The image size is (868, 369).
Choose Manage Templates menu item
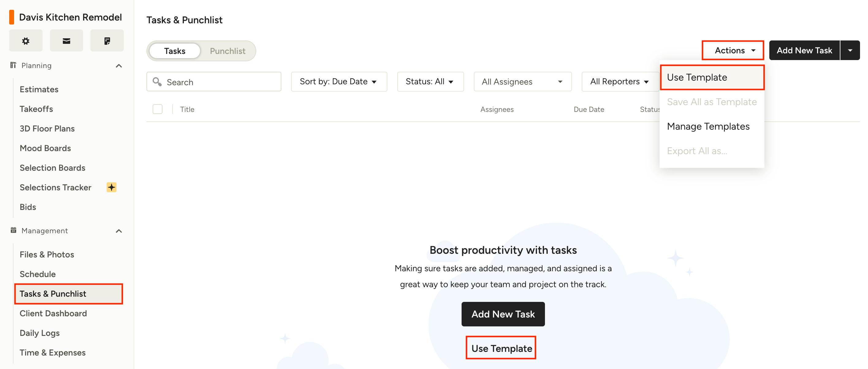click(x=712, y=126)
